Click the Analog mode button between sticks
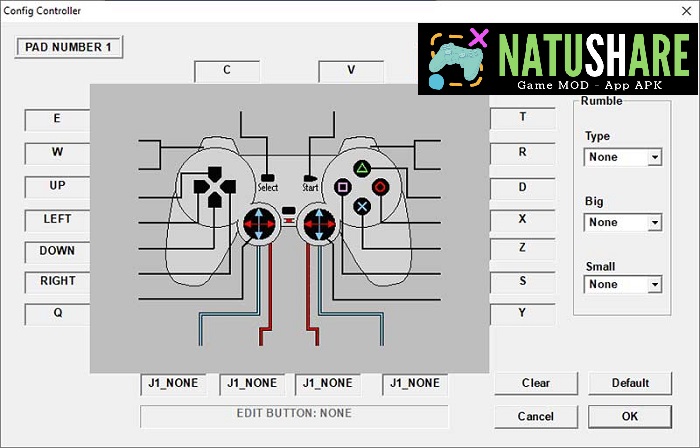Screen dimensions: 700x448 point(289,211)
